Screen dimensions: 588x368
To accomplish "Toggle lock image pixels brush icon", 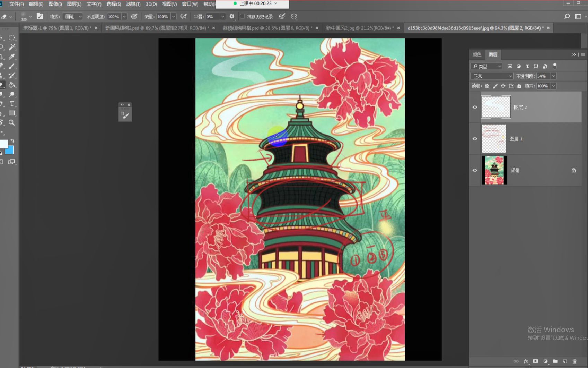I will [x=495, y=86].
